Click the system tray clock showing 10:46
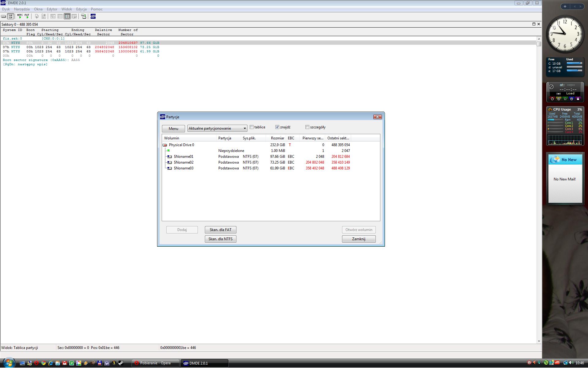 pos(580,363)
